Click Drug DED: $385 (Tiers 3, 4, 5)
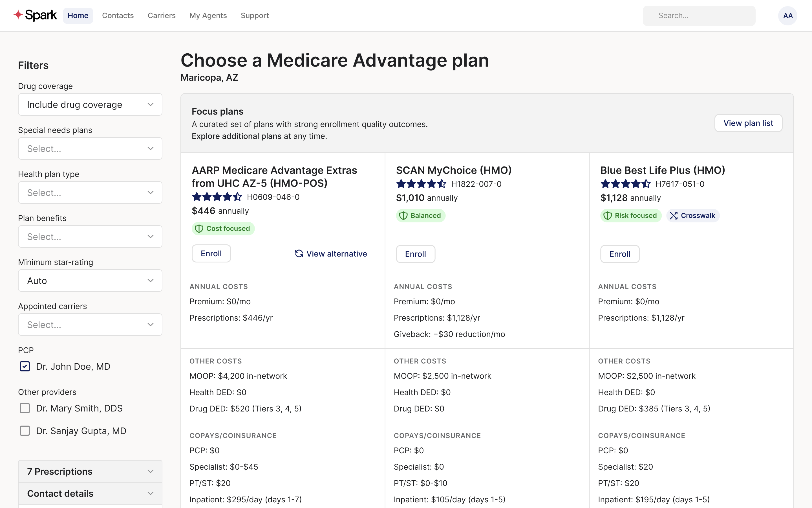Viewport: 812px width, 508px height. [x=654, y=409]
